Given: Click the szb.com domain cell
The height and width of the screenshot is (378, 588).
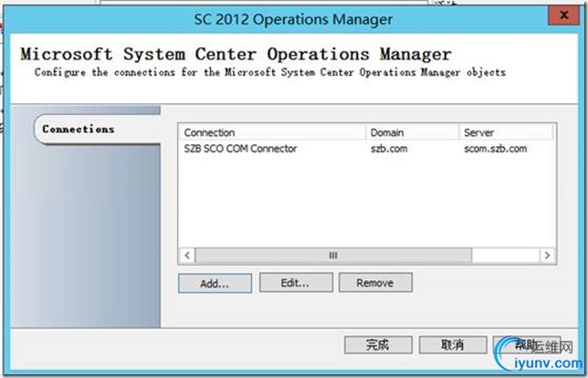Looking at the screenshot, I should (389, 149).
